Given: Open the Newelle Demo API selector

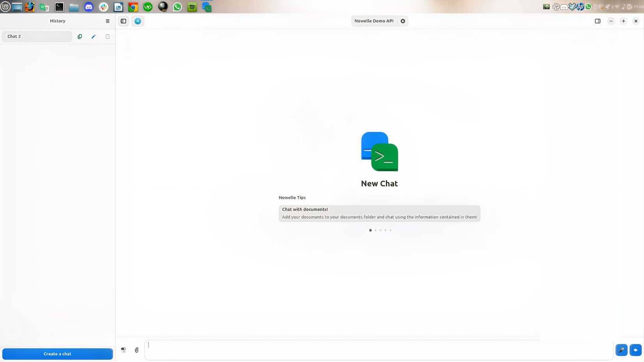Looking at the screenshot, I should (374, 21).
